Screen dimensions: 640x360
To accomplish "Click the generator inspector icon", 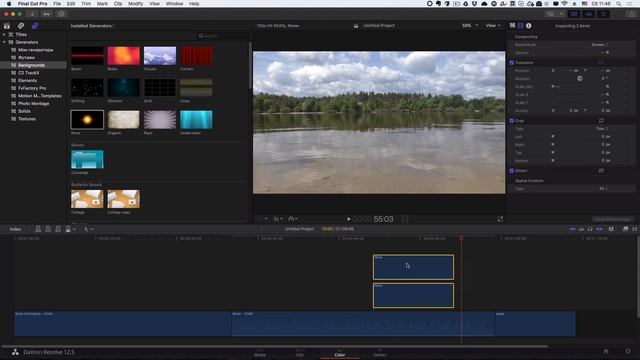I will (x=512, y=26).
